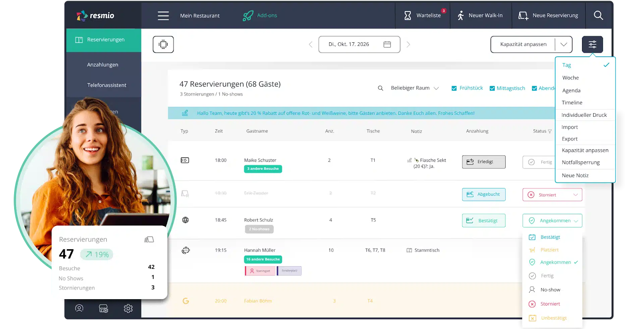
Task: Toggle the Mittagstisch checkbox
Action: tap(492, 88)
